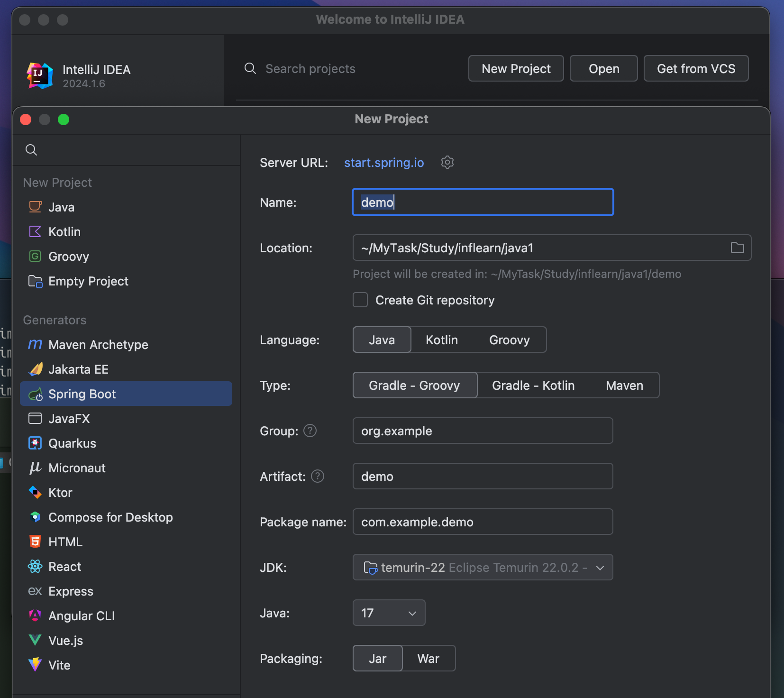Click the Artifact help question icon
The image size is (784, 698).
(x=318, y=476)
